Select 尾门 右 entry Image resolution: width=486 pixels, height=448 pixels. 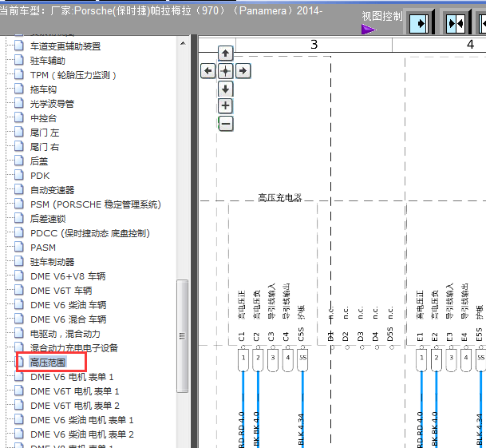pos(45,147)
